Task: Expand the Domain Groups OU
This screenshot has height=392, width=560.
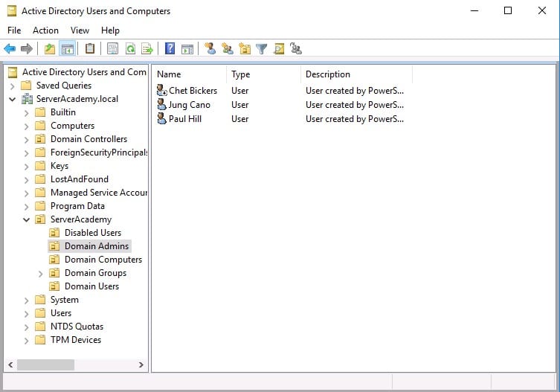Action: 40,274
